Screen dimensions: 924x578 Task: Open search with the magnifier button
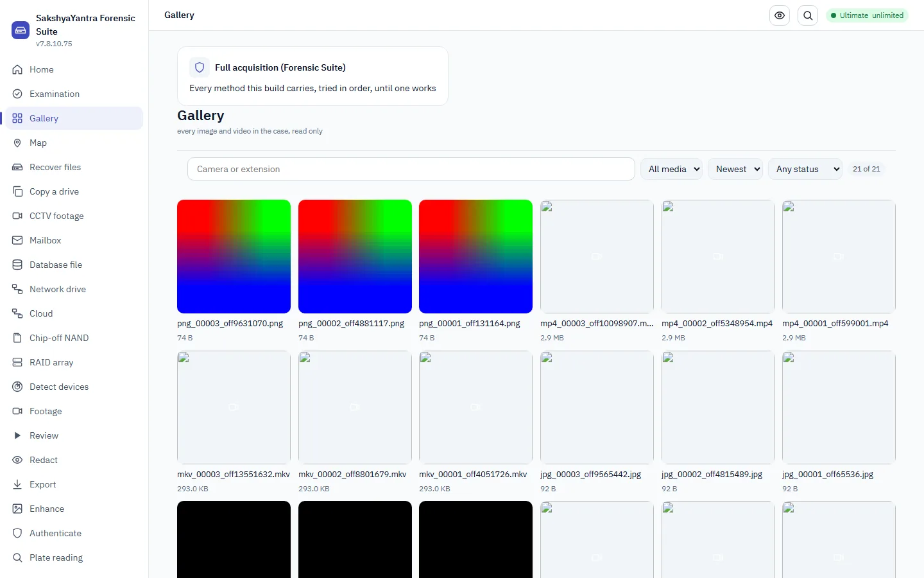click(808, 15)
